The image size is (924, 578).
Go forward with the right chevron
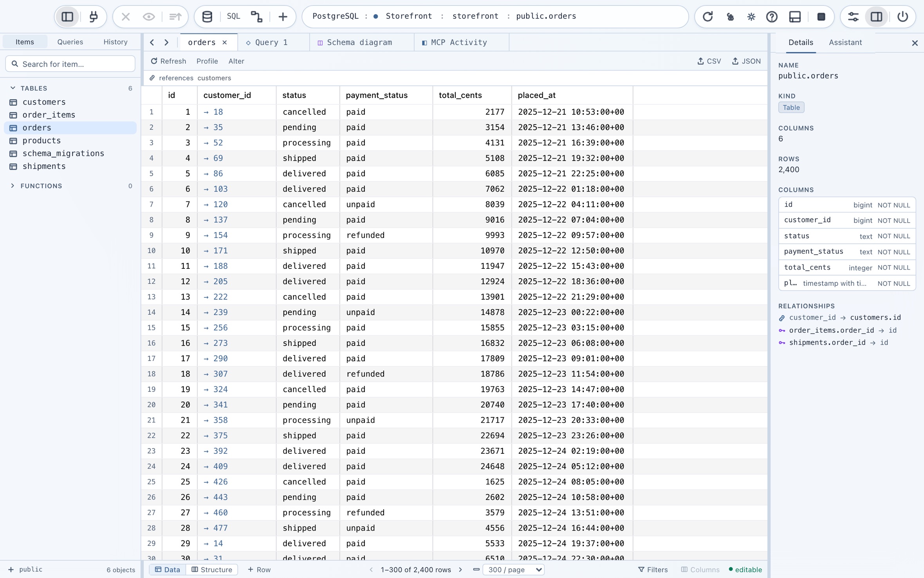[x=166, y=42]
